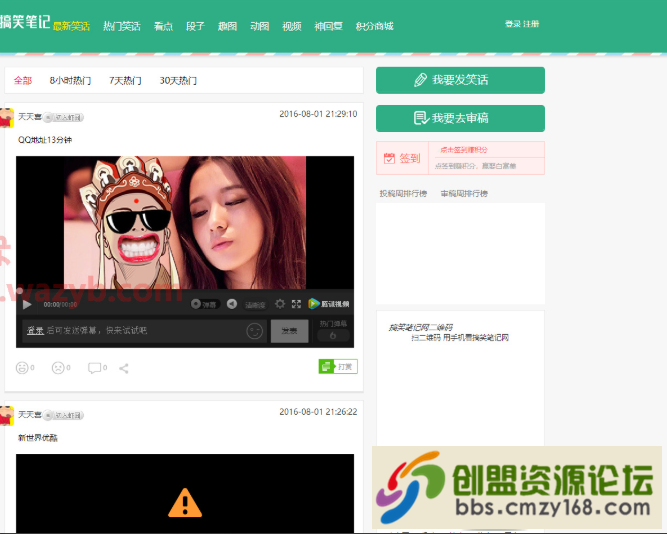
Task: Click the video progress bar start handle
Action: (20, 291)
